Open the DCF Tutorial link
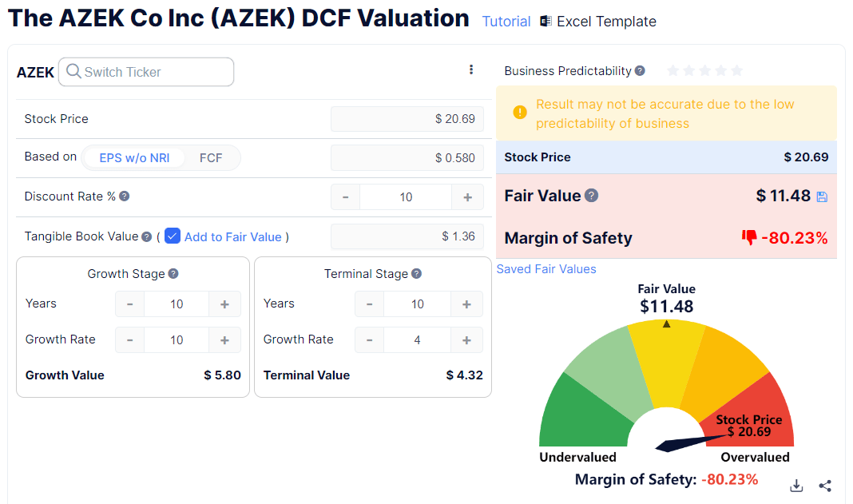The width and height of the screenshot is (853, 504). click(x=506, y=22)
